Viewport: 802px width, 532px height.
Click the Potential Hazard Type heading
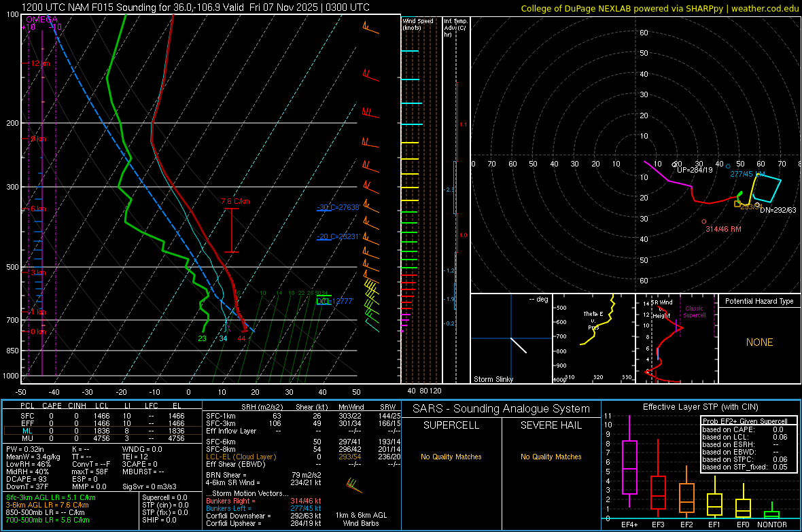[759, 301]
